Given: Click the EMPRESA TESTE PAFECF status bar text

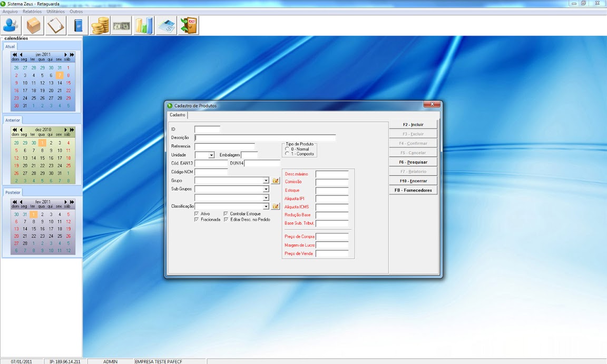Looking at the screenshot, I should point(158,362).
